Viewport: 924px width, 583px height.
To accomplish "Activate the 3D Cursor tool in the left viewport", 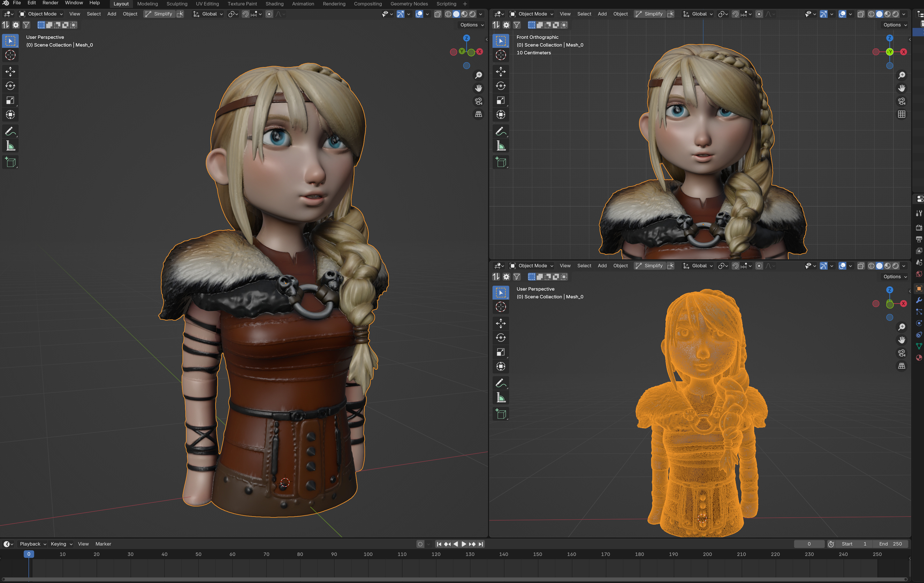I will coord(10,55).
